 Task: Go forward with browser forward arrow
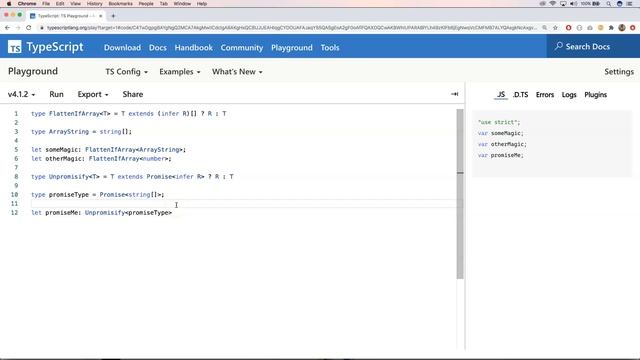point(18,28)
